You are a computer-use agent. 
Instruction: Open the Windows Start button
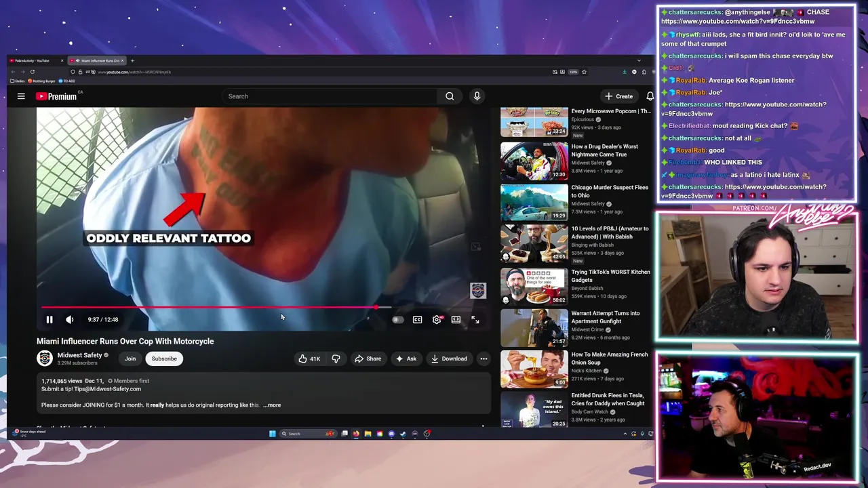pos(273,434)
